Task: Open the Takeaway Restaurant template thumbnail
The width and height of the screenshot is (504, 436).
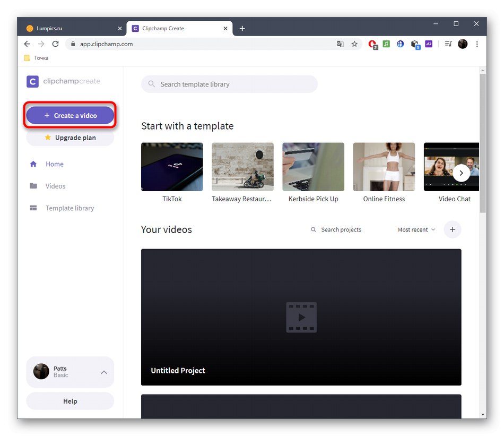Action: click(x=242, y=167)
